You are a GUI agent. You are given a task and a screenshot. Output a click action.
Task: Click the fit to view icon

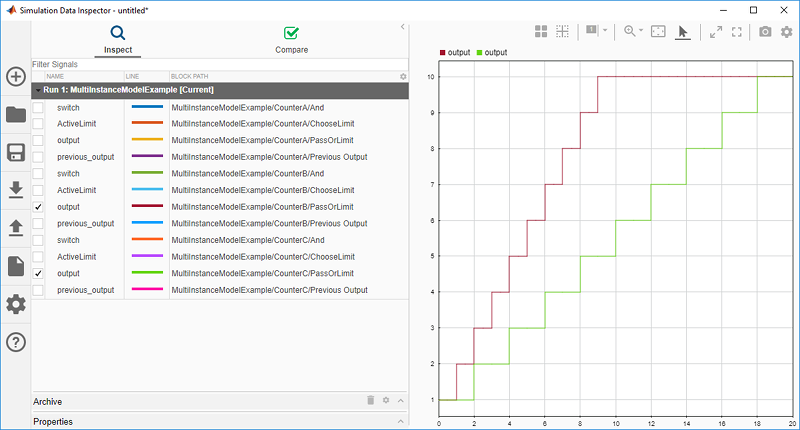(x=658, y=32)
